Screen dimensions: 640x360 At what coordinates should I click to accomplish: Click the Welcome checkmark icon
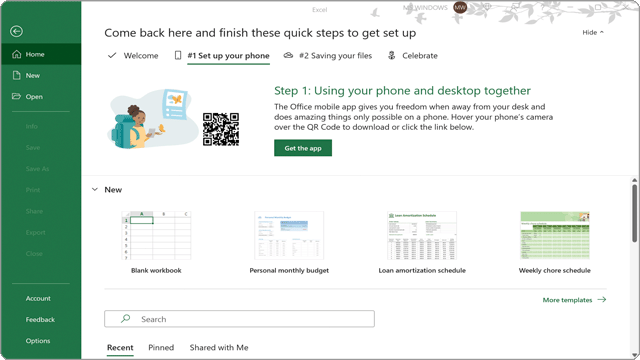[112, 56]
